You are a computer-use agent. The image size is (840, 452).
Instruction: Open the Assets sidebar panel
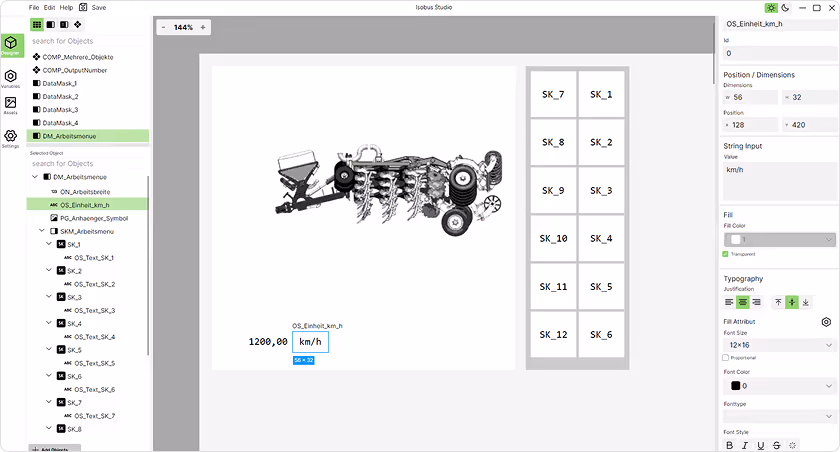(10, 105)
